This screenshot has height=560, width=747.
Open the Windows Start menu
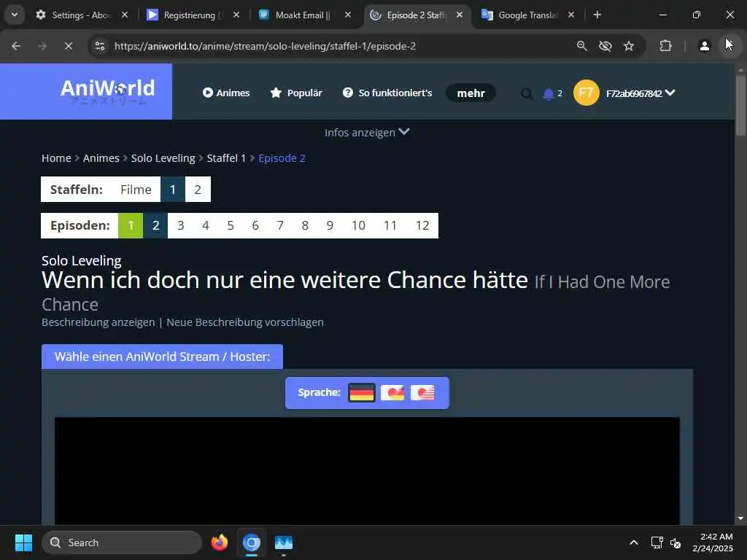click(23, 542)
